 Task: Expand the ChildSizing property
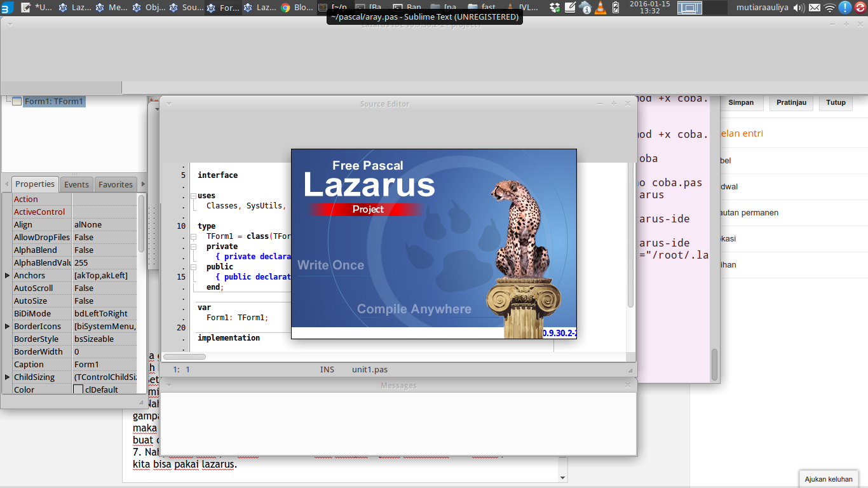[x=7, y=377]
